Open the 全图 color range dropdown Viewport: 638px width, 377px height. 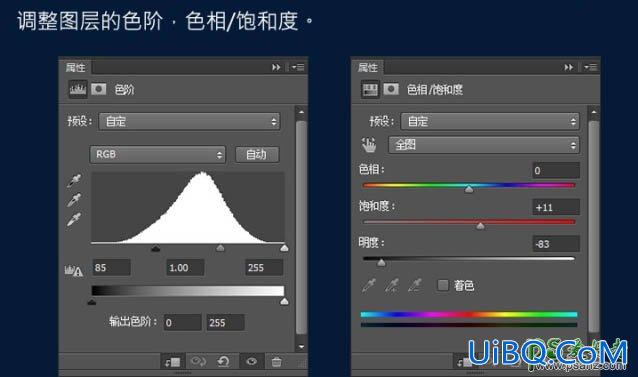(x=484, y=145)
